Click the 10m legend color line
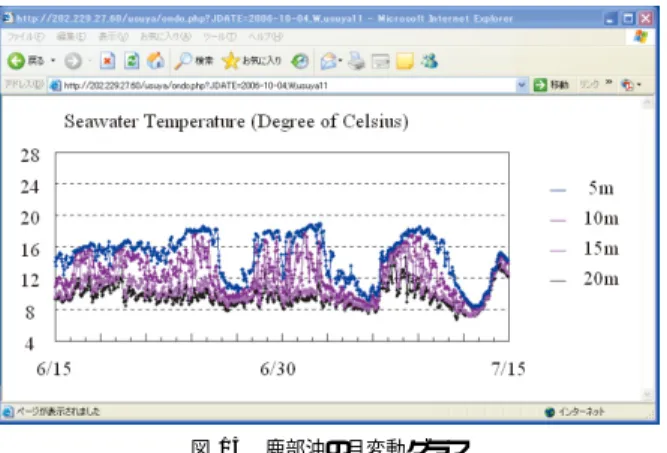Screen dimensions: 667x453 pyautogui.click(x=558, y=220)
